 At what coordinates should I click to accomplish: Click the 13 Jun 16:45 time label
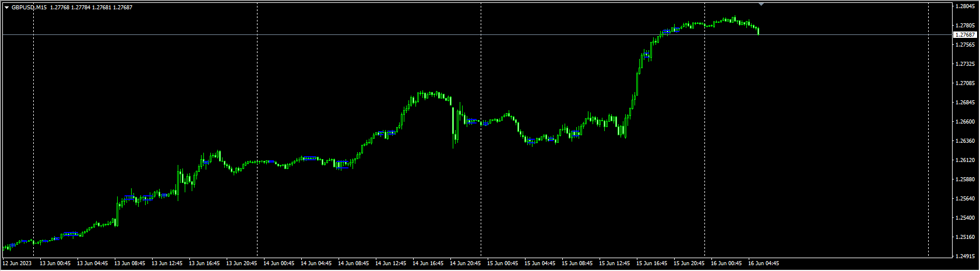coord(205,263)
